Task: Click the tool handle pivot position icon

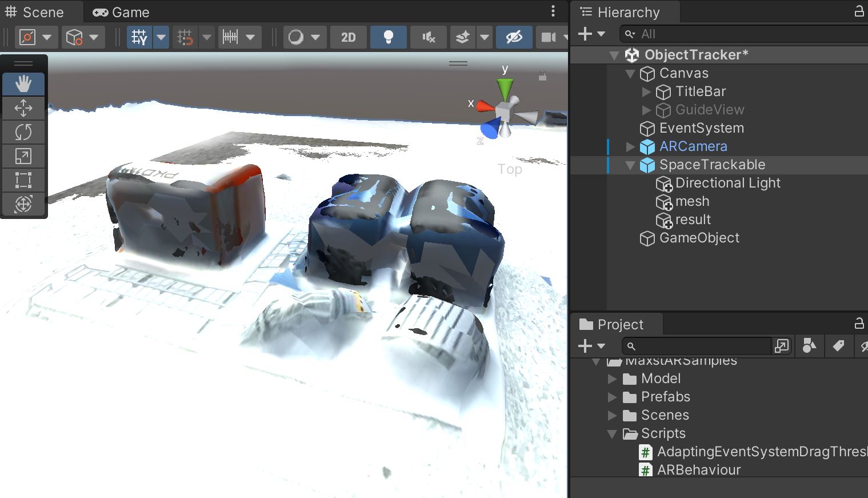Action: coord(27,37)
